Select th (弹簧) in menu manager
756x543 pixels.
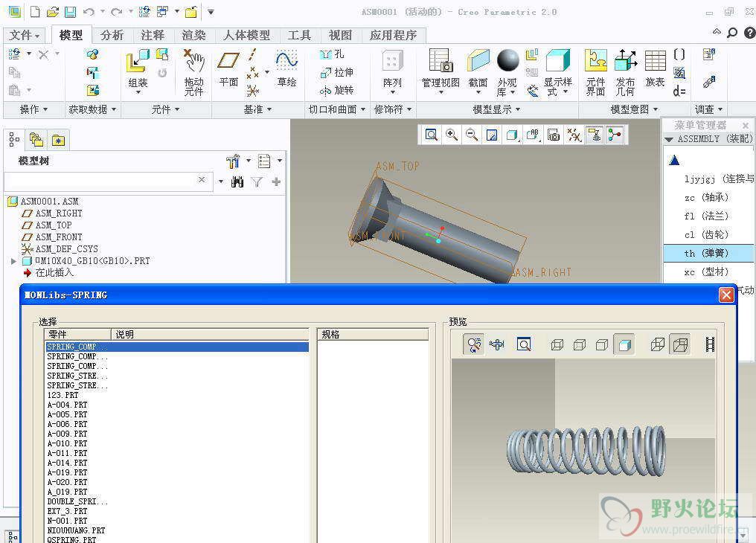click(x=708, y=254)
